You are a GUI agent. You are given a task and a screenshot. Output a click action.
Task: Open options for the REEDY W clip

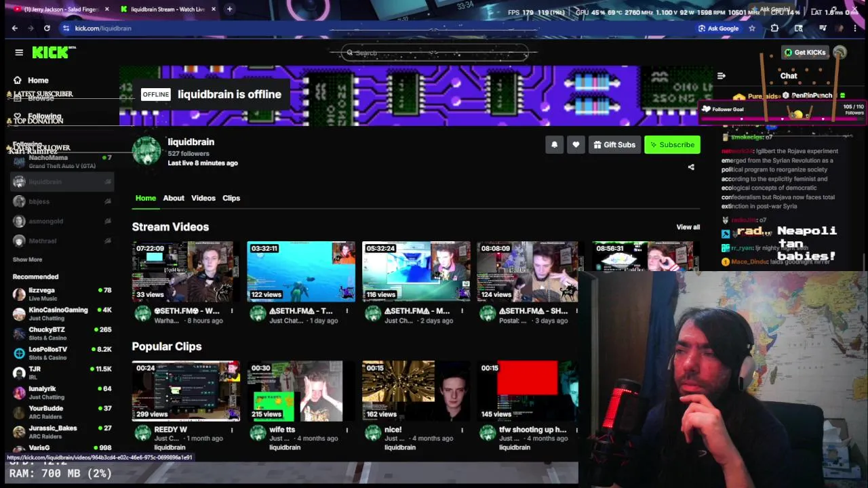click(232, 430)
